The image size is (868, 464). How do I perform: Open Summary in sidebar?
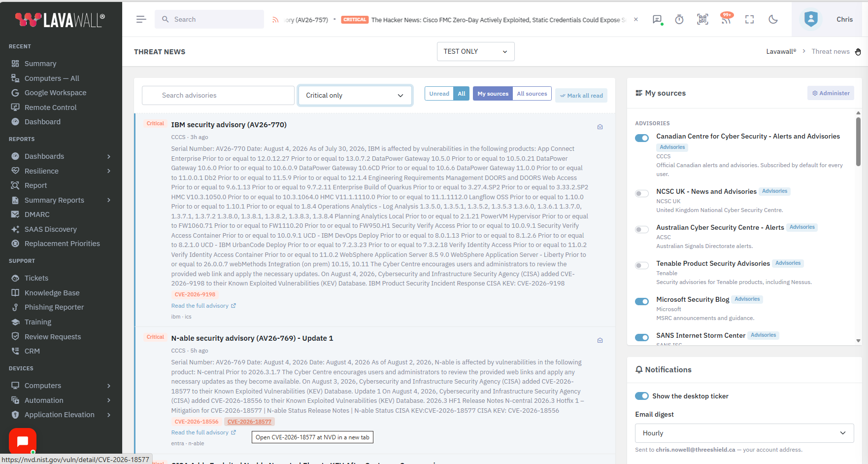[x=40, y=64]
